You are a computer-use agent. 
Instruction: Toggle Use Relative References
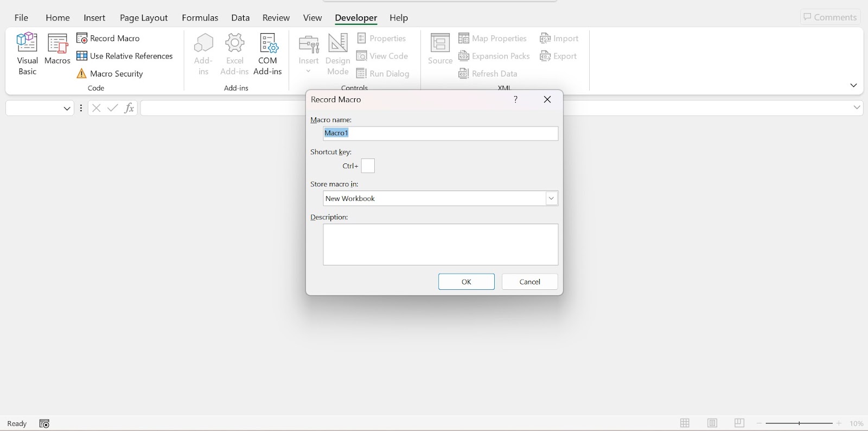click(x=125, y=56)
